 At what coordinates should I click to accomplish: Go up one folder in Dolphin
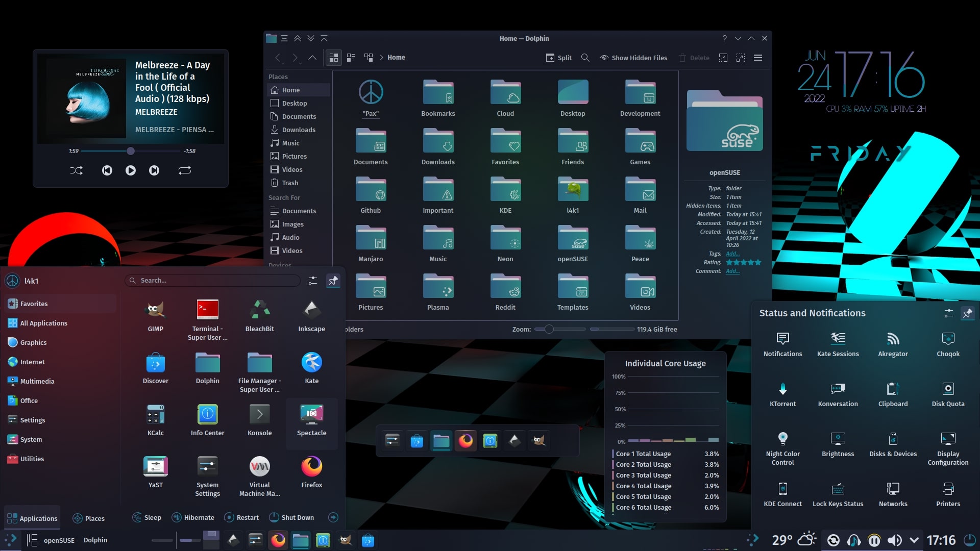pos(312,58)
